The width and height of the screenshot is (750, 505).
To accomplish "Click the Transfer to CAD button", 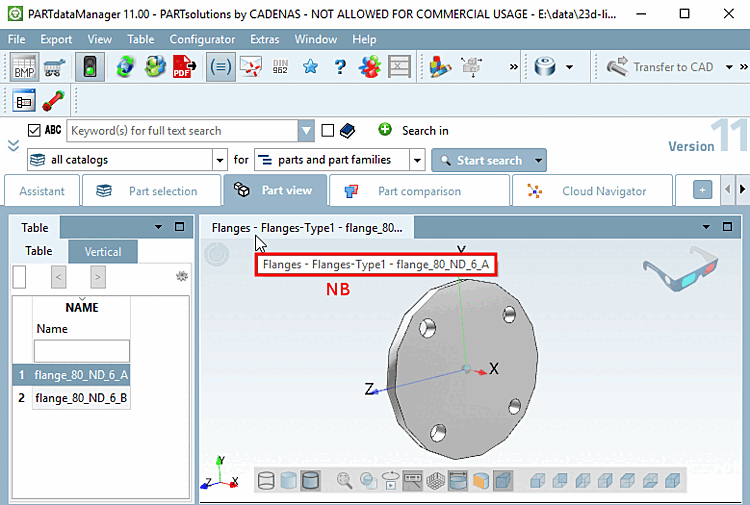I will point(660,67).
